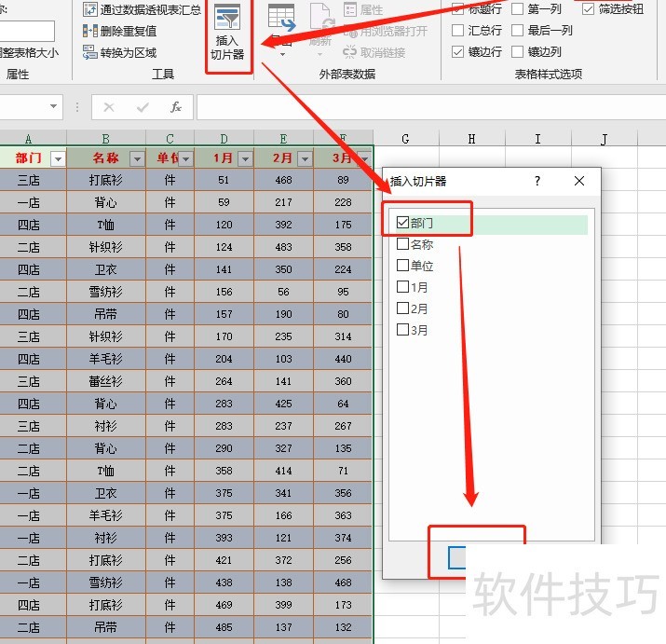Screen dimensions: 666x644
Task: Click the 3月 value 440 cell
Action: [343, 359]
